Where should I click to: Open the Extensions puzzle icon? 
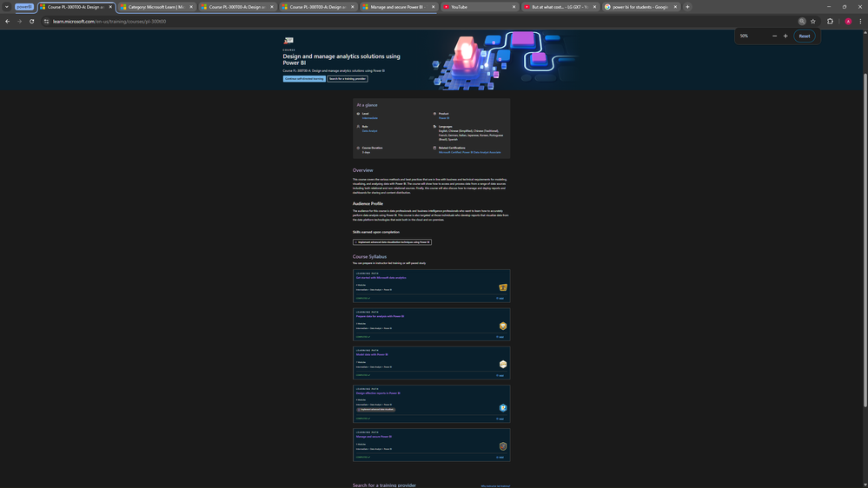point(830,22)
